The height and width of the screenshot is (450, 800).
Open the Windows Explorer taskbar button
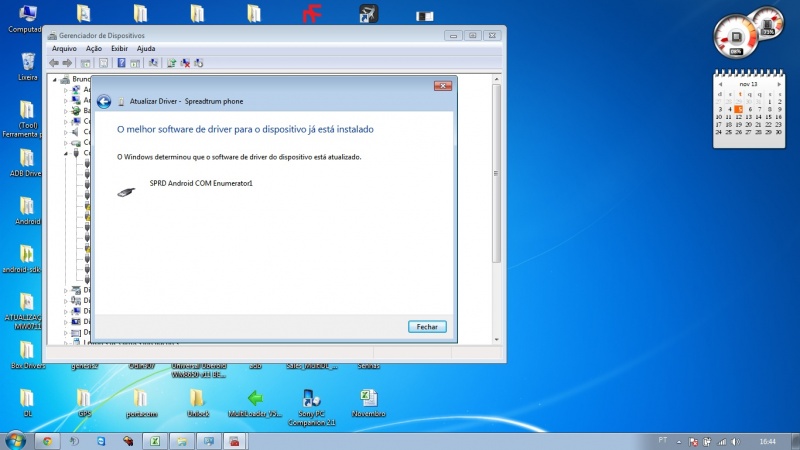[x=182, y=441]
